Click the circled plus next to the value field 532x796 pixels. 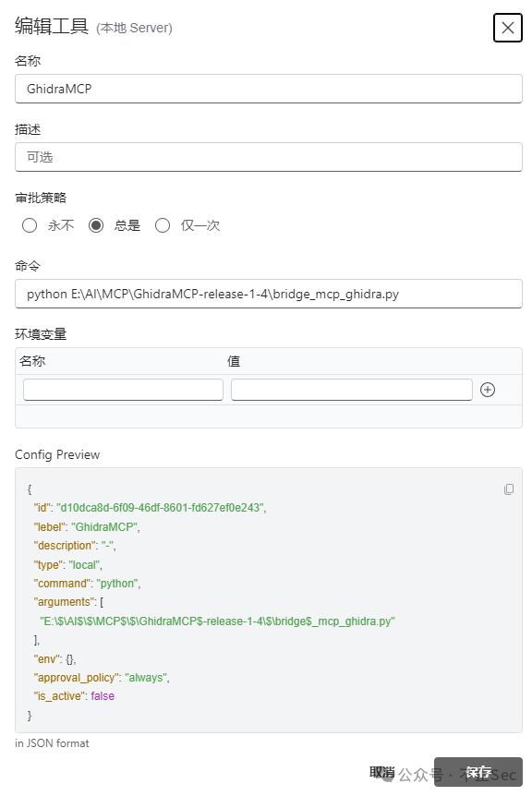pyautogui.click(x=488, y=390)
